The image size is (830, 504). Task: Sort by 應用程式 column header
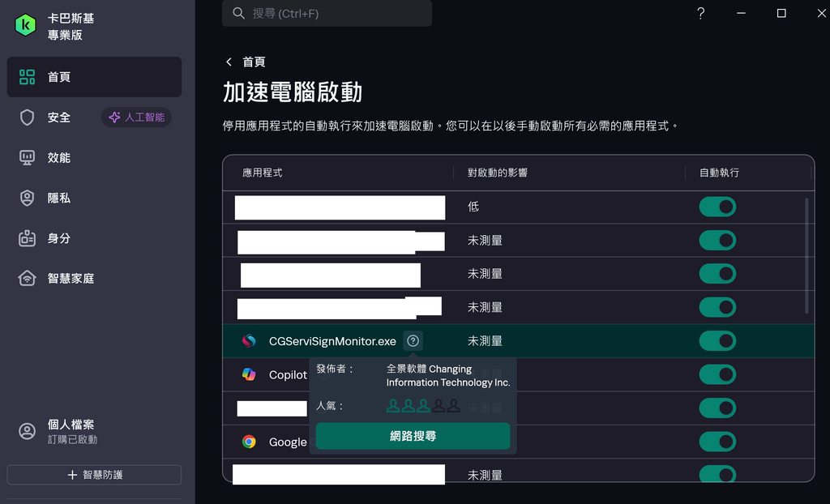click(263, 173)
